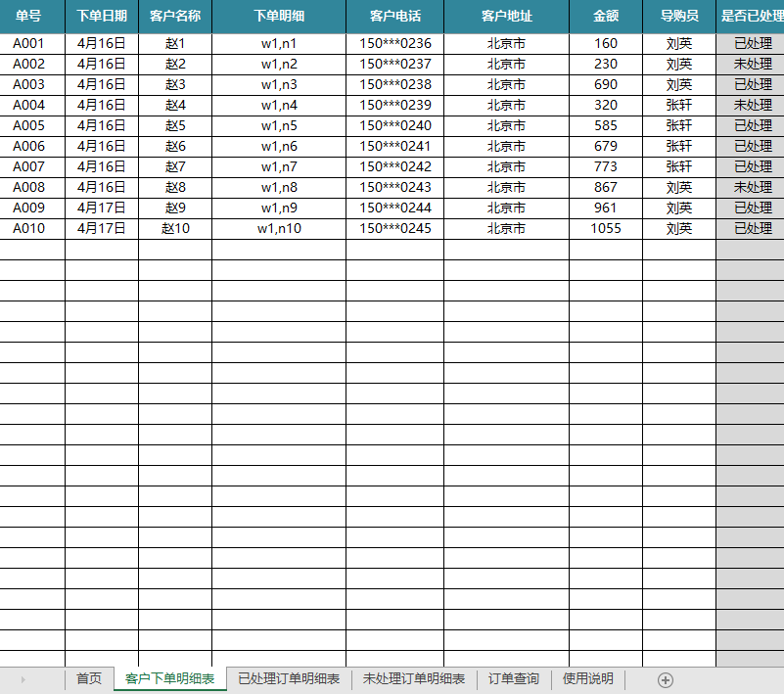Open the 已处理订单明细表 sheet tab
This screenshot has height=694, width=784.
(x=289, y=678)
